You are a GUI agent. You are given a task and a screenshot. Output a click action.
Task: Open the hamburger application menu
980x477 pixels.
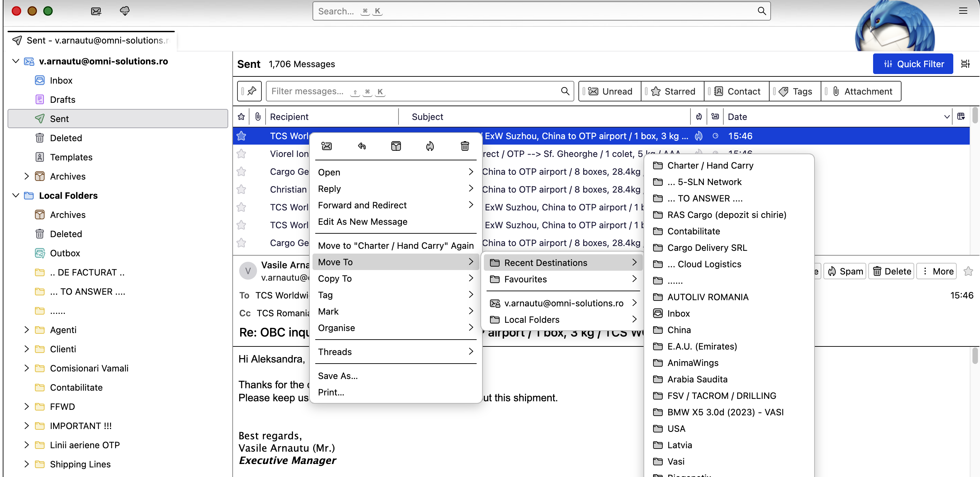[963, 11]
